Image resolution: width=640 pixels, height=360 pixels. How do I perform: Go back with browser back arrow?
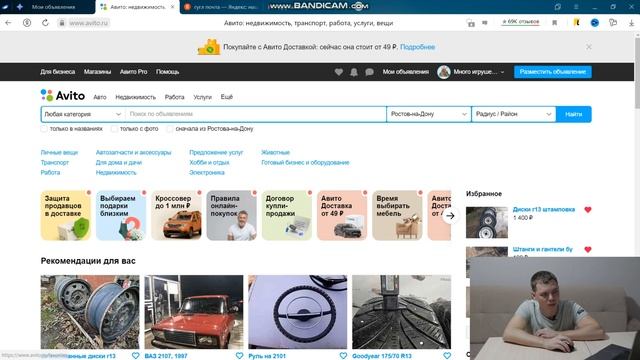[9, 23]
